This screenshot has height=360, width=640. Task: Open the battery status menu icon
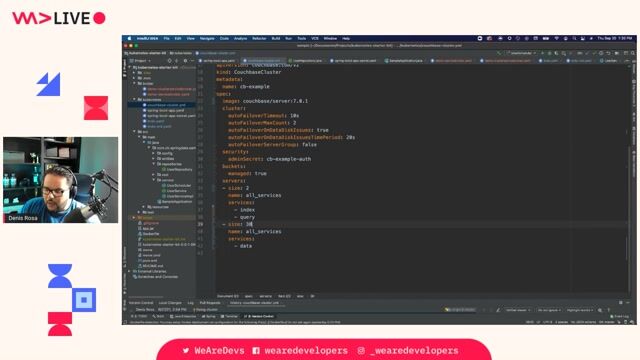click(x=546, y=38)
